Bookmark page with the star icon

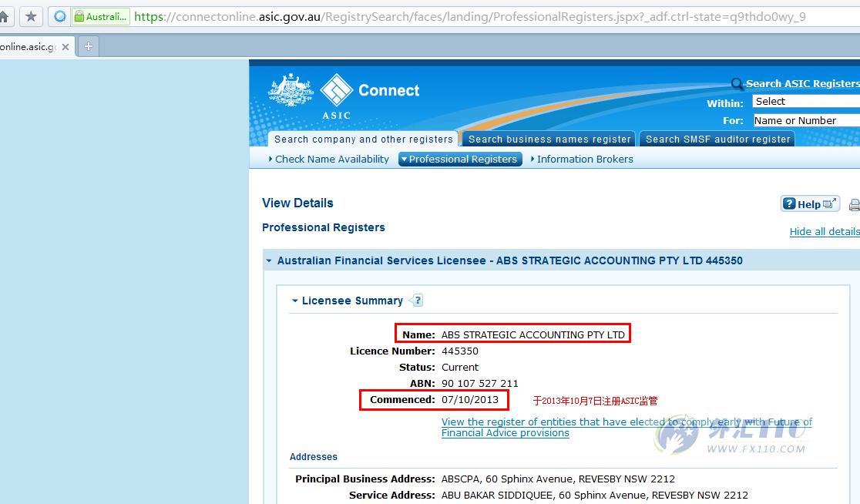(x=32, y=16)
